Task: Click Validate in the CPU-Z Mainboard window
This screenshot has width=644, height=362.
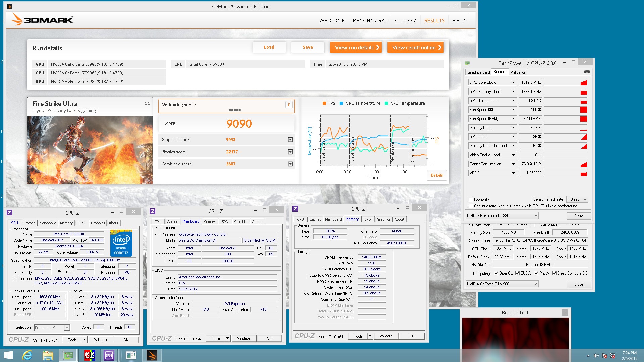Action: click(x=243, y=338)
